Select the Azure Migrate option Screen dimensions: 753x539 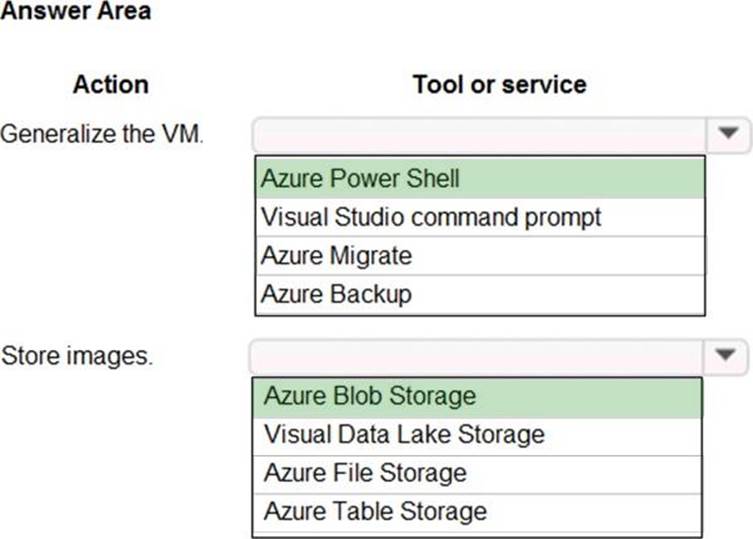(x=480, y=256)
